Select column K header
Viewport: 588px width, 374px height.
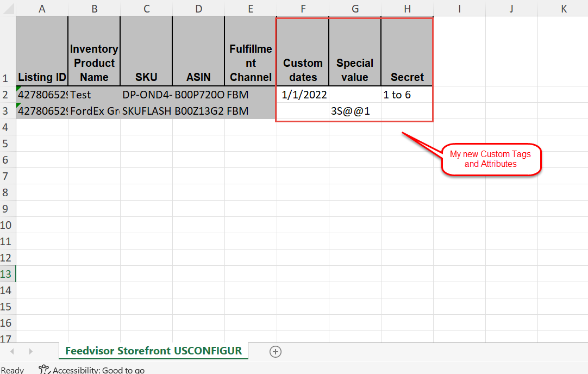point(563,8)
